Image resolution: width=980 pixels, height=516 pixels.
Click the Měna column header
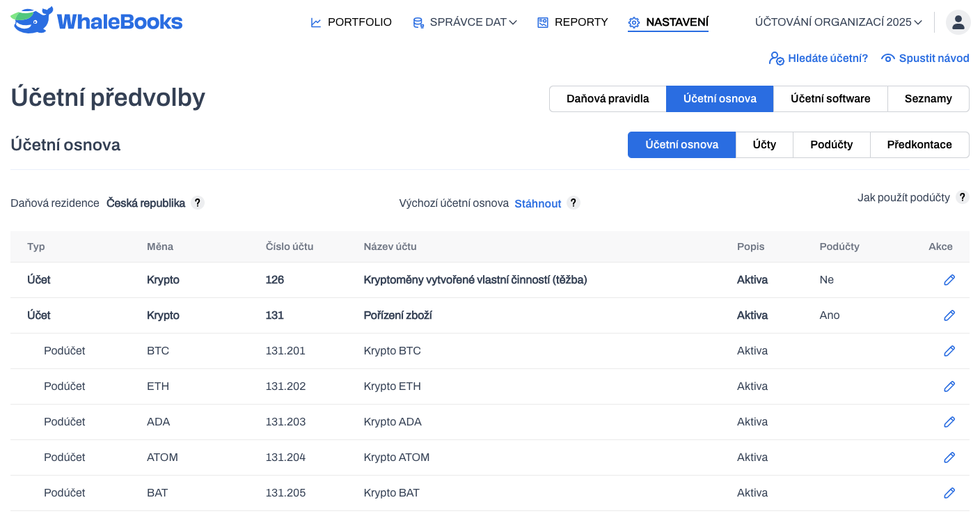pyautogui.click(x=160, y=247)
